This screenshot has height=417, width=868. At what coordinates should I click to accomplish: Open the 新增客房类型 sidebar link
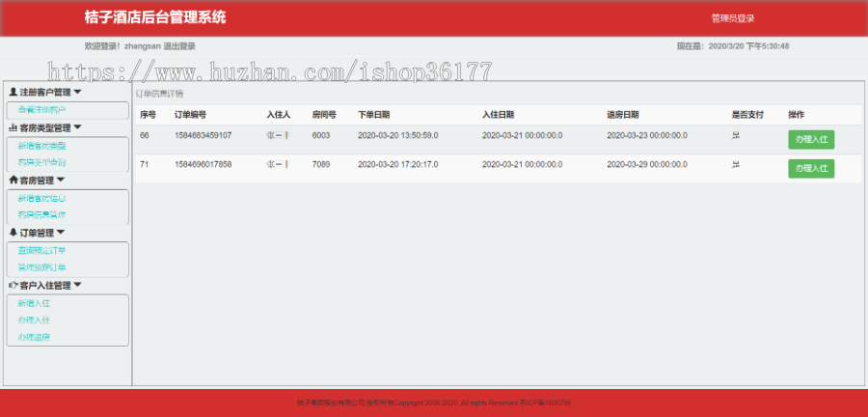coord(42,146)
